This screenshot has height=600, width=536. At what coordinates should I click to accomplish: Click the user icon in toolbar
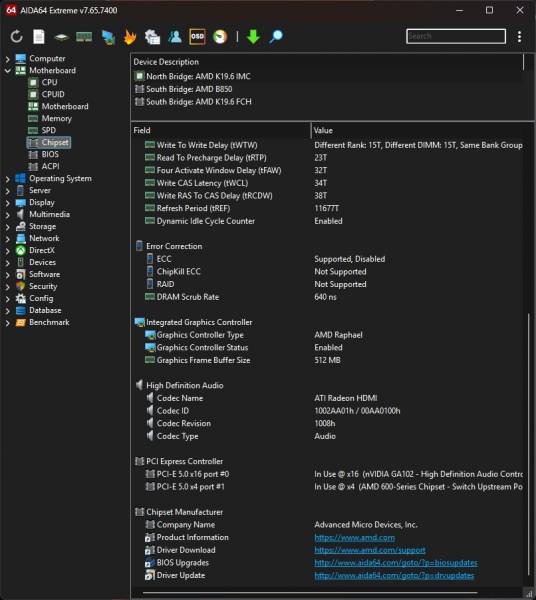click(175, 37)
